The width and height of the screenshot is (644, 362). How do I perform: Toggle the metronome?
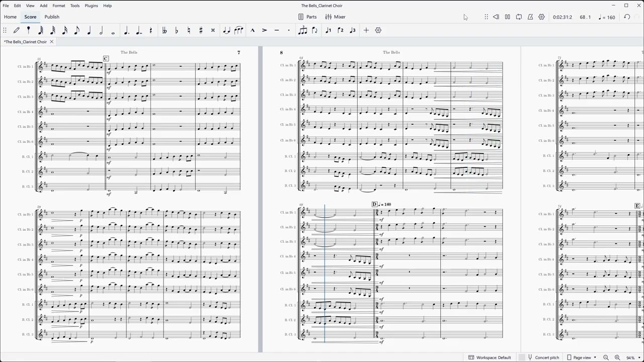530,17
